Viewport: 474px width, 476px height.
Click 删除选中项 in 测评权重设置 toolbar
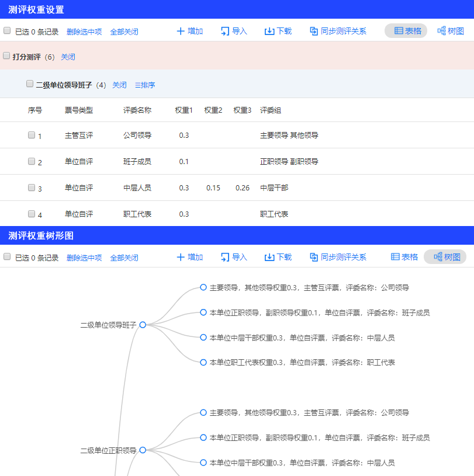84,32
